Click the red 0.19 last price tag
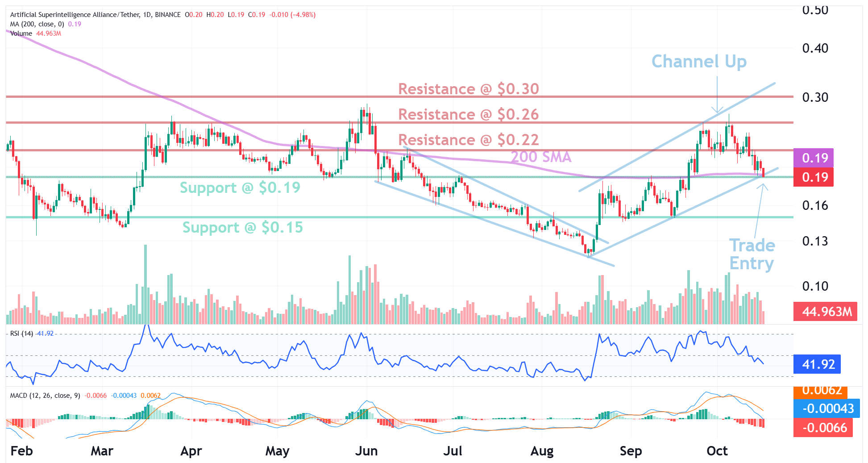868x463 pixels. click(814, 177)
